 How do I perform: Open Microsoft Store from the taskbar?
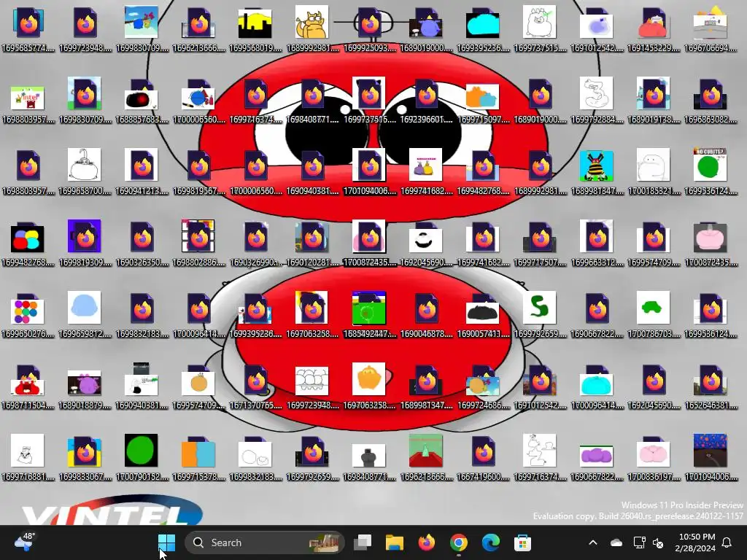click(522, 542)
